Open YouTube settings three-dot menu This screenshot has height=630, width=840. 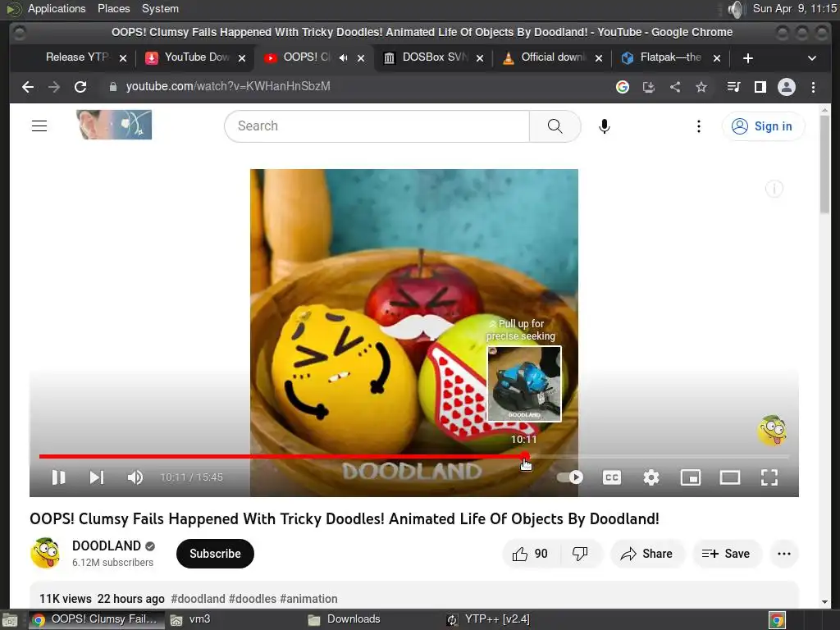pyautogui.click(x=699, y=126)
